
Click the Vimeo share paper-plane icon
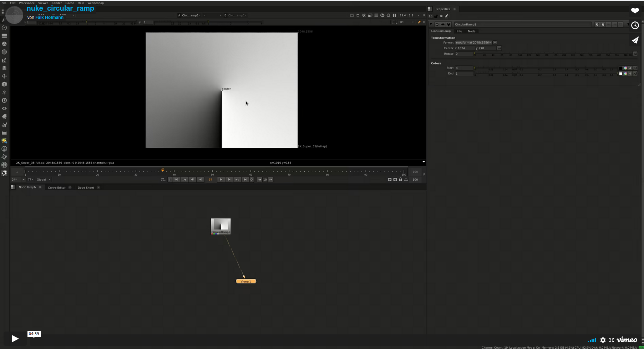click(635, 40)
